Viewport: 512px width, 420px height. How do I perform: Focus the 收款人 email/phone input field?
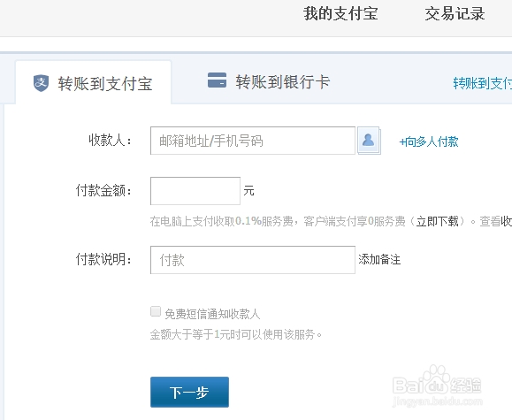coord(253,141)
